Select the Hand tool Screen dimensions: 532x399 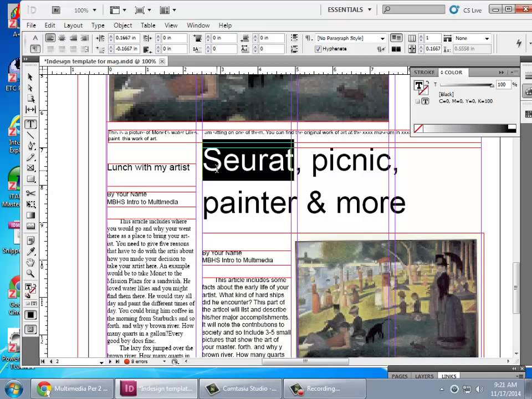pyautogui.click(x=30, y=262)
